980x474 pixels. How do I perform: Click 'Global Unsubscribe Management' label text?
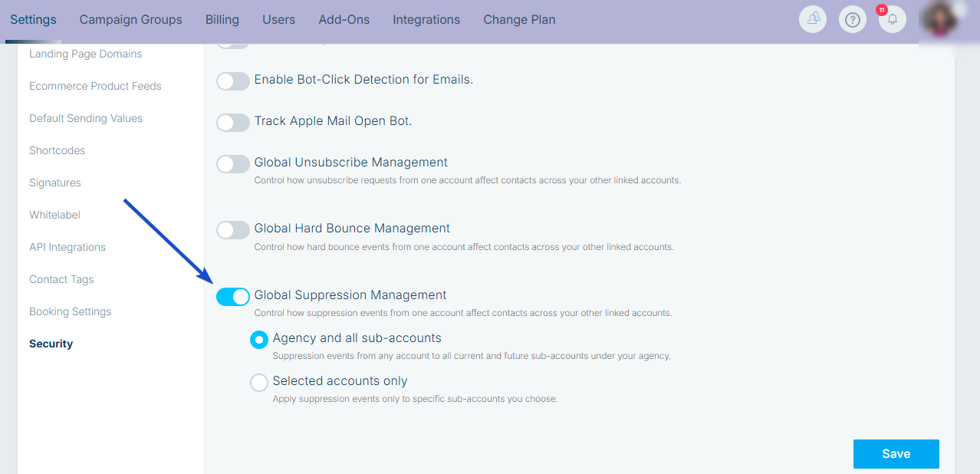click(351, 163)
